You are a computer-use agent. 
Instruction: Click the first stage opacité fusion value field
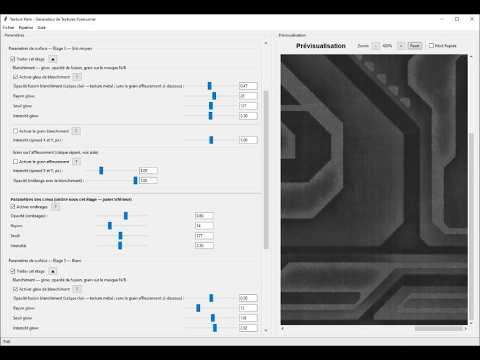click(x=248, y=86)
